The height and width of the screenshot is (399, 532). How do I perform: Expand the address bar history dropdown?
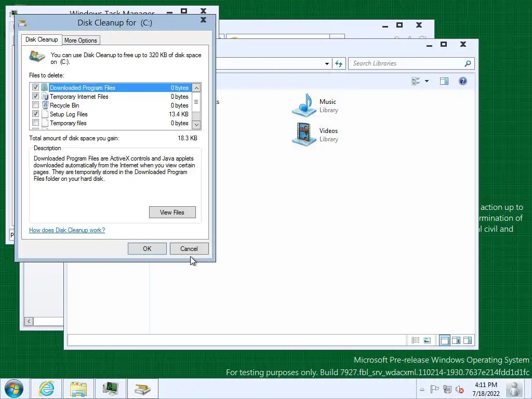coord(327,63)
